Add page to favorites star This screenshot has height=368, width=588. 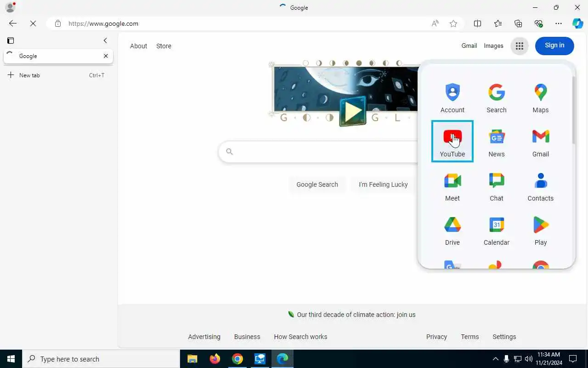point(453,23)
